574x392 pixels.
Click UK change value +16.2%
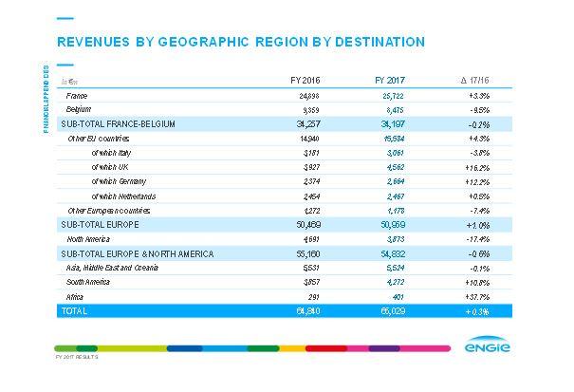[477, 168]
